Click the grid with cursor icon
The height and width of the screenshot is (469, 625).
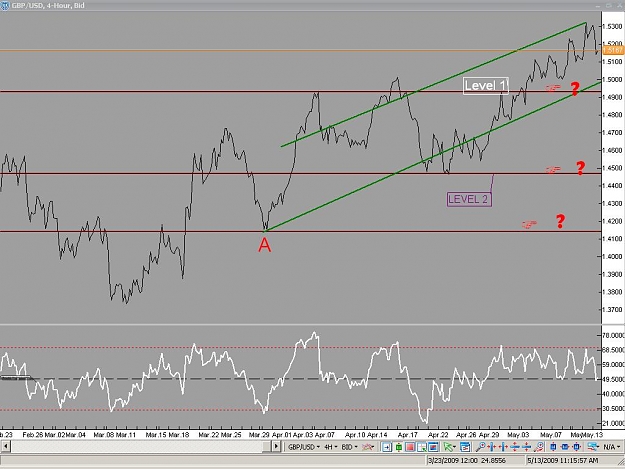422,447
